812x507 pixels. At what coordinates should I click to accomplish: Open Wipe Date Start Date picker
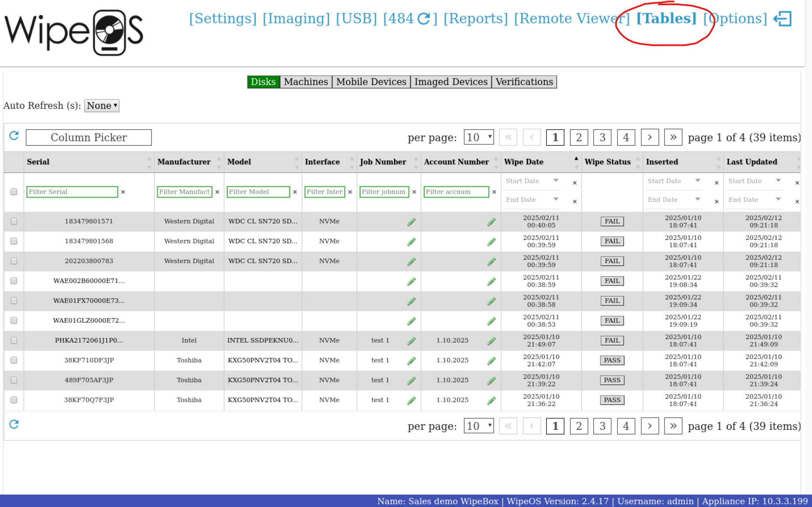[532, 181]
